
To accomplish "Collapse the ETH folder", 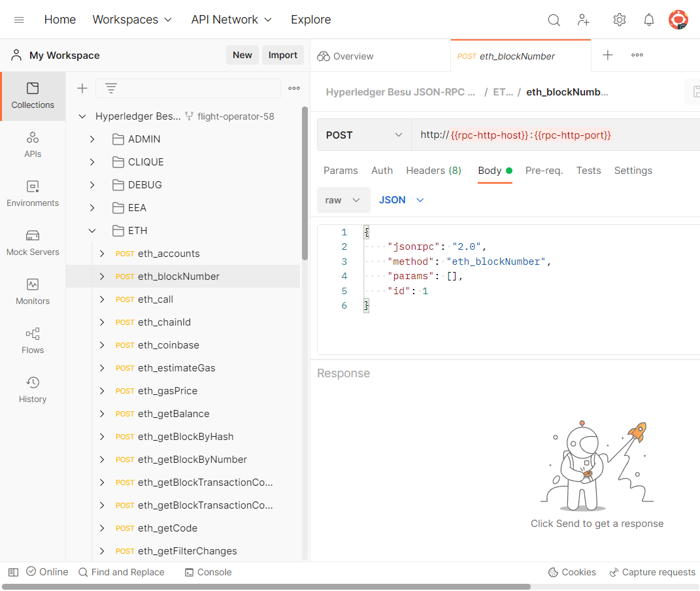I will click(x=92, y=231).
